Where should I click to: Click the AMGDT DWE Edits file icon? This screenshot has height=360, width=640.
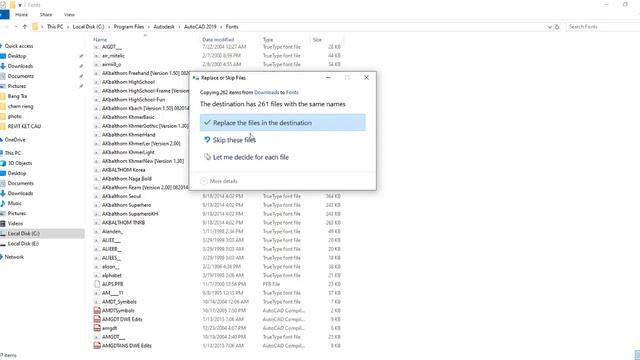[97, 319]
